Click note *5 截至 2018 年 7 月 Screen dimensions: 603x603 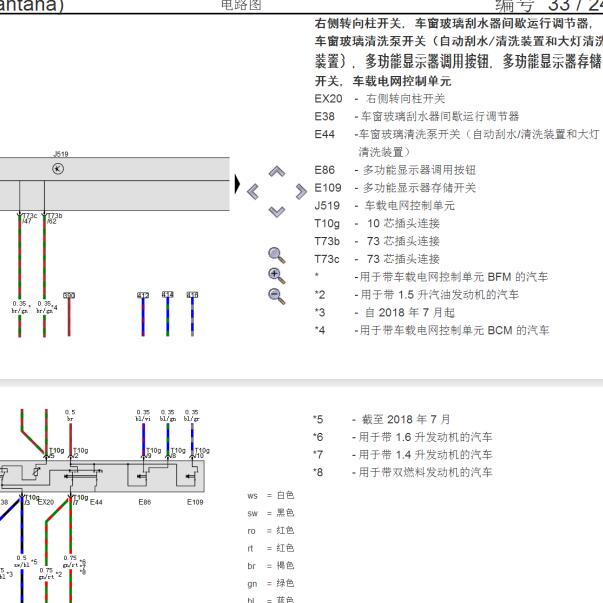click(381, 419)
